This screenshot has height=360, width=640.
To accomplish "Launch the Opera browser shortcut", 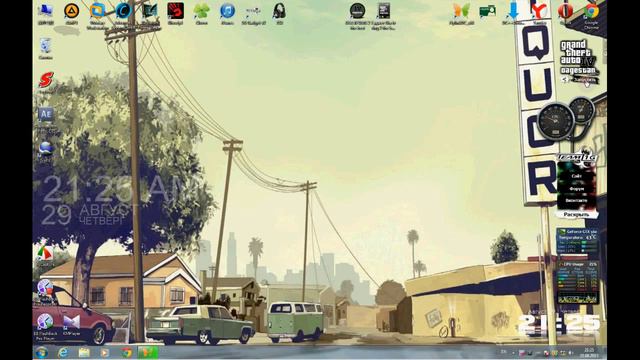I will pos(565,13).
